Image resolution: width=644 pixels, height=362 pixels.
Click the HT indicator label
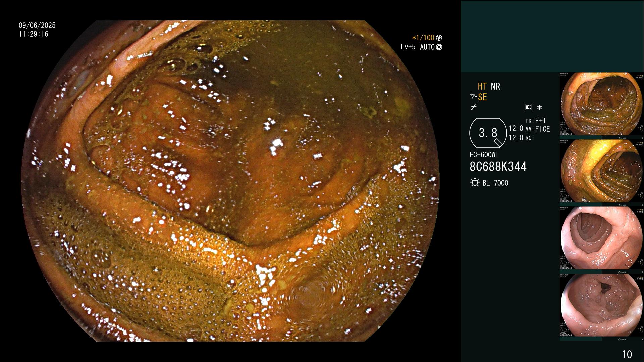pos(482,86)
